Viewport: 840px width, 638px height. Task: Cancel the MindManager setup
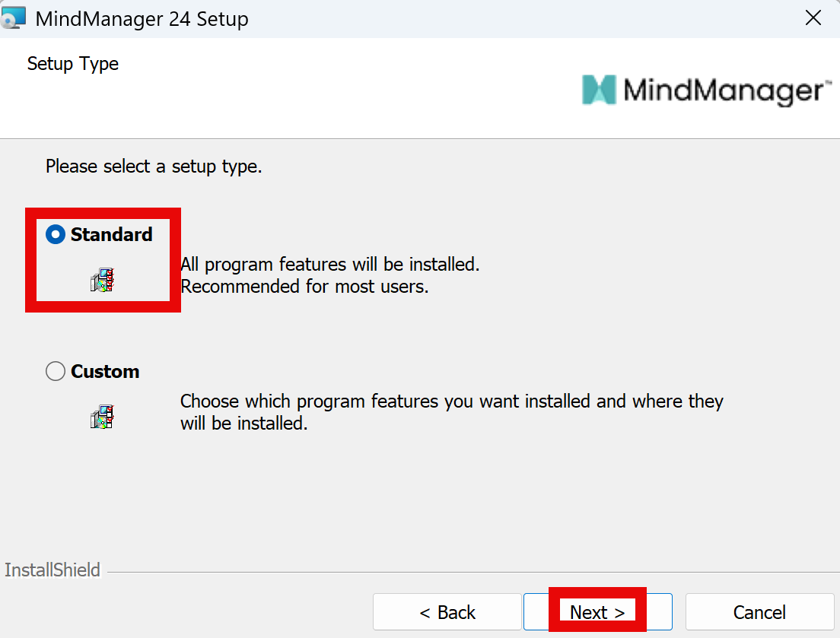point(759,612)
